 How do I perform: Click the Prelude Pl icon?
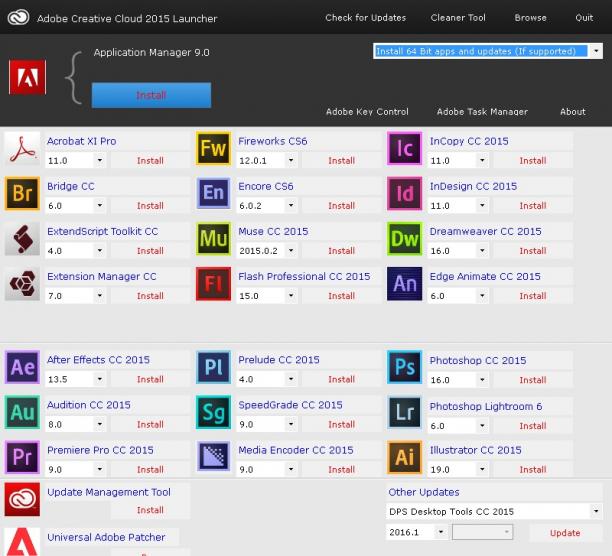[x=213, y=367]
